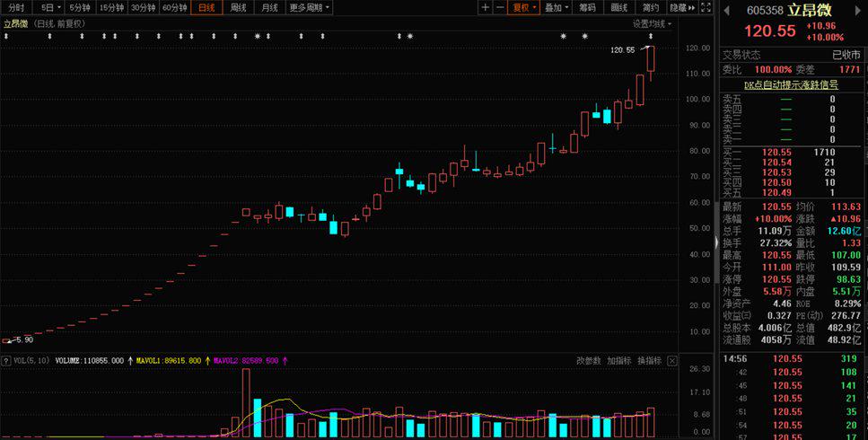Toggle the 筹码 chip distribution view
Viewport: 868px width, 440px height.
coord(587,7)
